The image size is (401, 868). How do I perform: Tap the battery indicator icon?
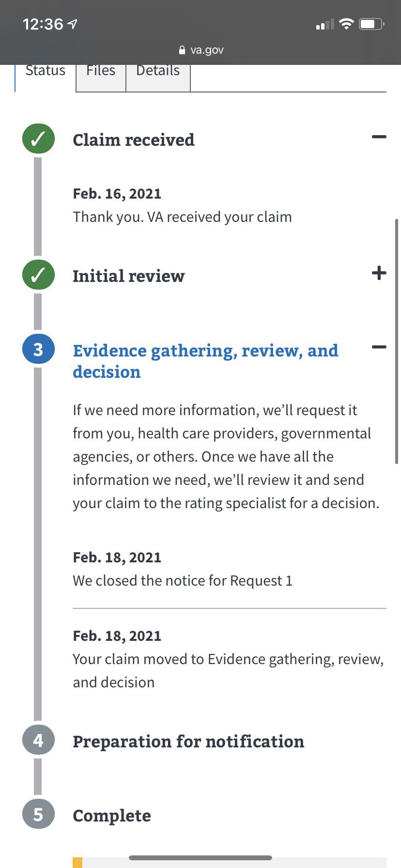click(371, 24)
